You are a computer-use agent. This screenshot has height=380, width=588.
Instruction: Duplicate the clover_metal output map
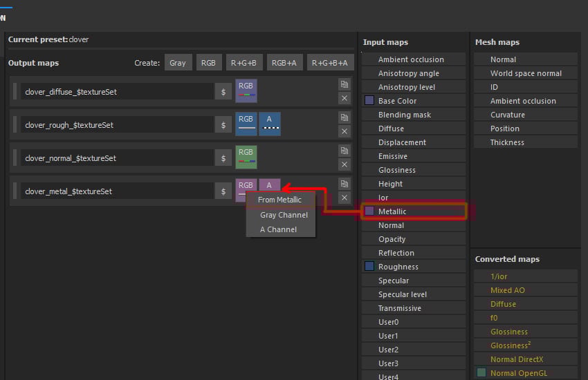click(x=344, y=184)
